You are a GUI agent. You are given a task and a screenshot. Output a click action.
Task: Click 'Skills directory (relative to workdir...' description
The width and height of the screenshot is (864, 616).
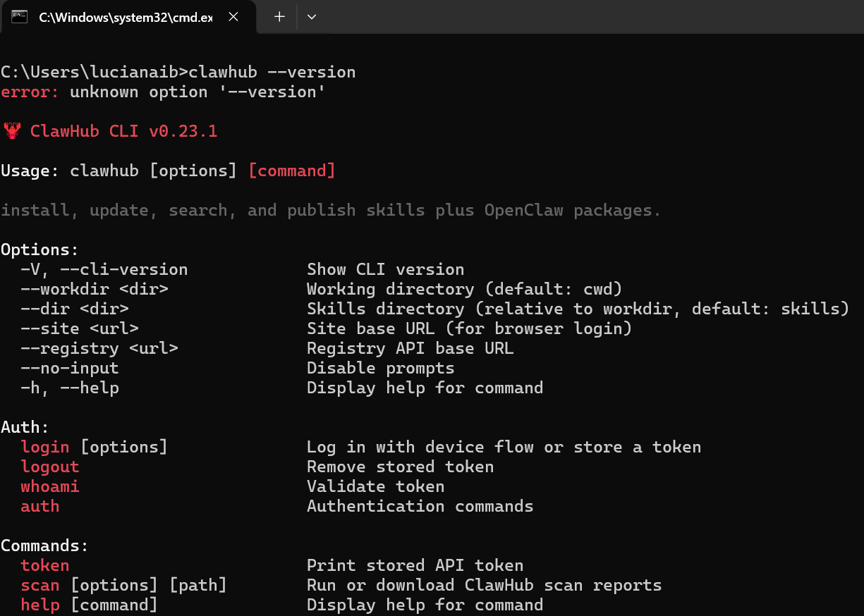tap(578, 309)
